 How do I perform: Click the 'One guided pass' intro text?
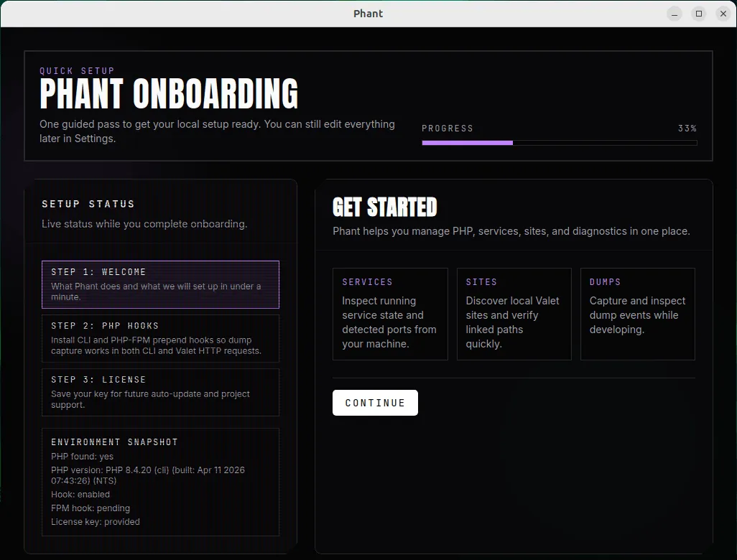[217, 131]
